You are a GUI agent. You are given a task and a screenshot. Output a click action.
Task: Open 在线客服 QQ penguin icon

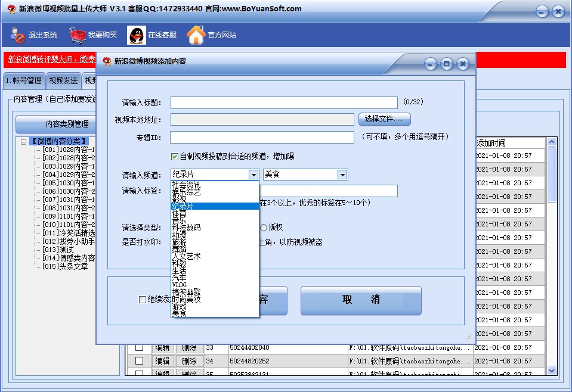tap(137, 35)
